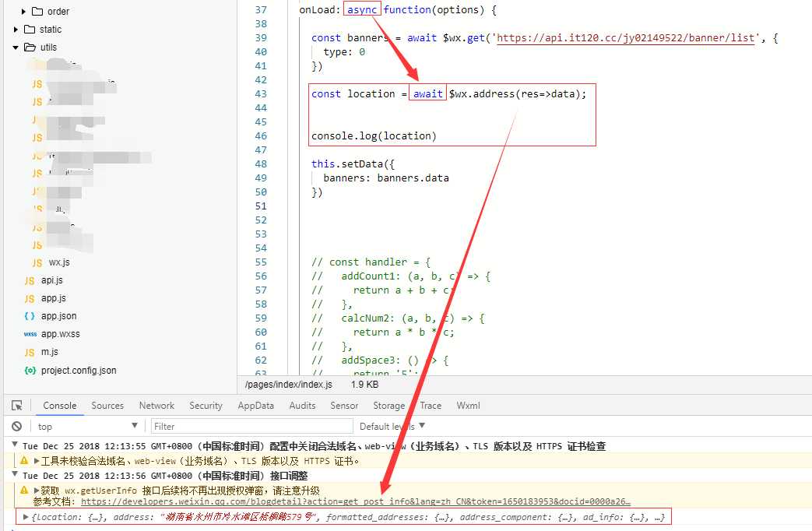Click the wxss icon beside app.wxss

click(x=30, y=334)
